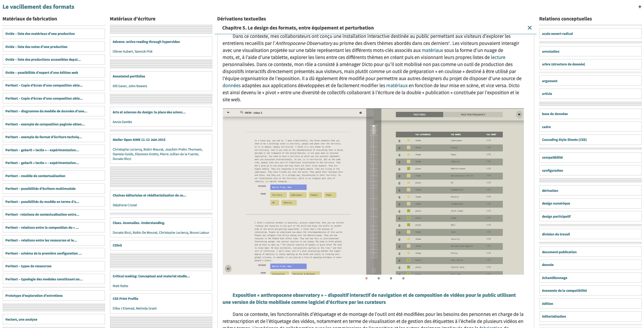The width and height of the screenshot is (644, 328).
Task: Click the video camera icon beside the tags tabs
Action: 519,114
